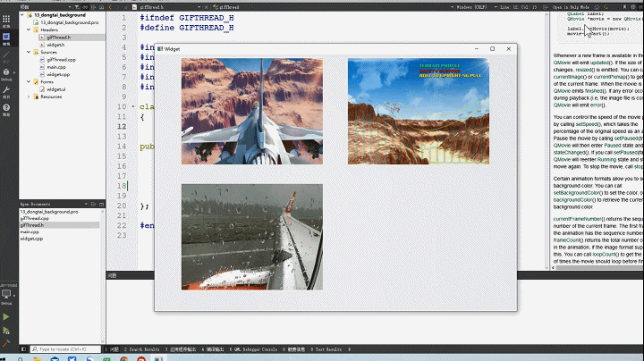Select main.cpp under Sources
644x361 pixels.
click(56, 67)
